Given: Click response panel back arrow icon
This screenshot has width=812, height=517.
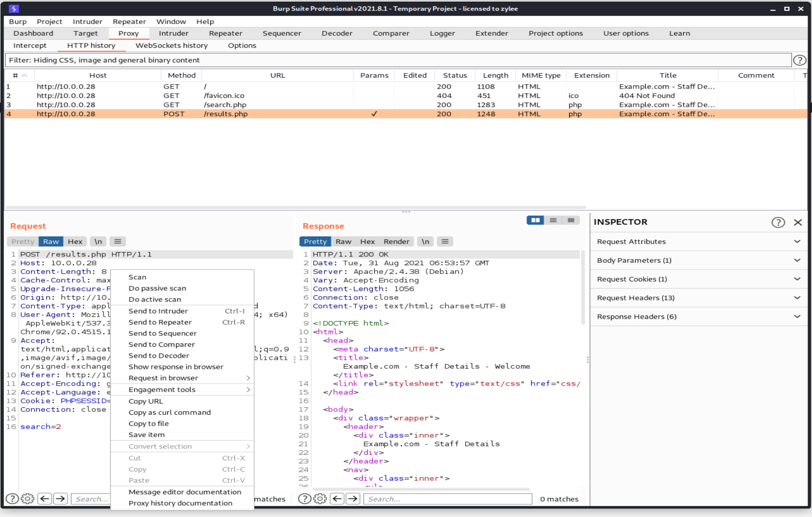Looking at the screenshot, I should pyautogui.click(x=337, y=499).
